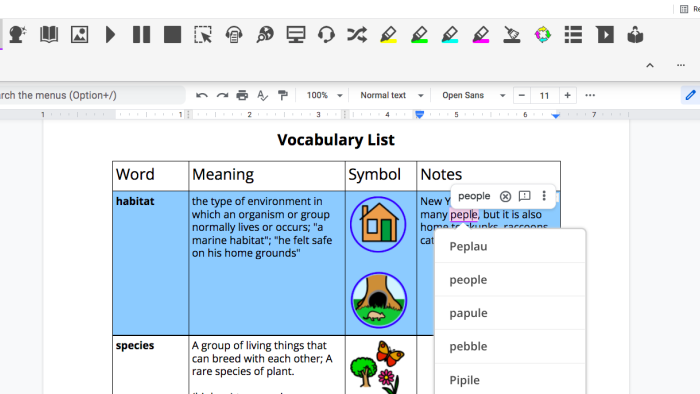Collect highlights with the colorful circle icon
The height and width of the screenshot is (394, 700).
coord(543,34)
